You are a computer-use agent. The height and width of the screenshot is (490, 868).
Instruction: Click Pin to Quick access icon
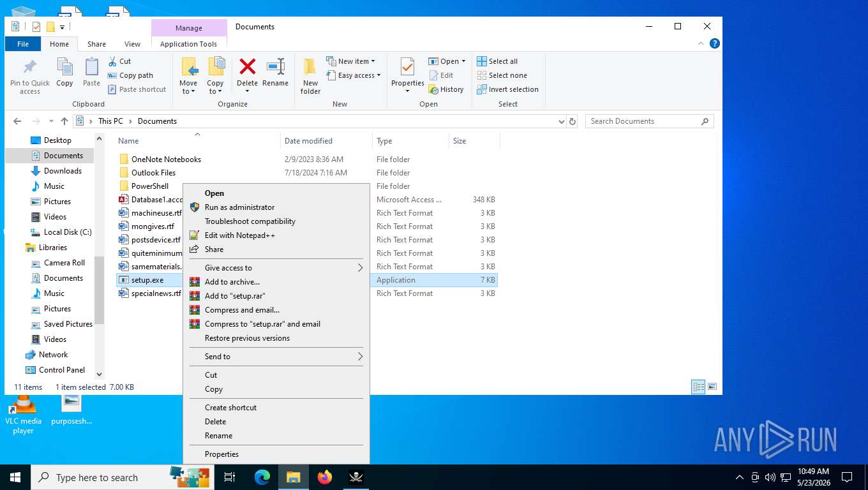point(29,67)
